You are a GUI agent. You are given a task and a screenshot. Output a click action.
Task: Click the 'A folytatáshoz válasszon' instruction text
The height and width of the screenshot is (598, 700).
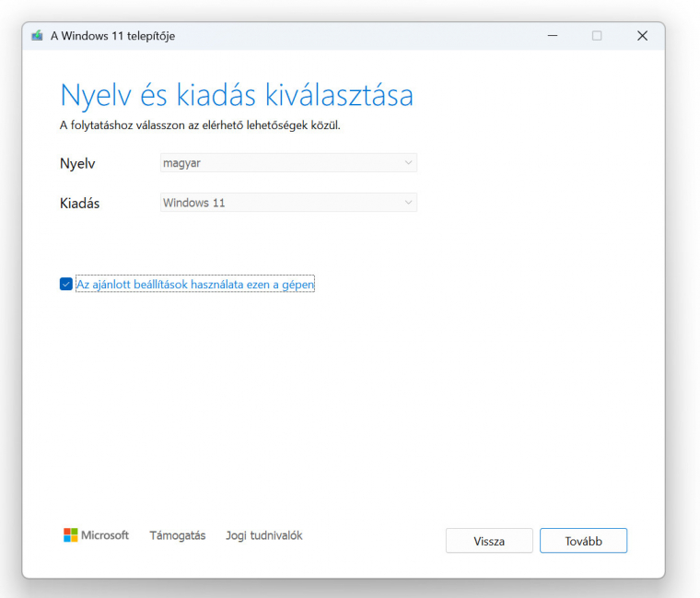(x=200, y=125)
